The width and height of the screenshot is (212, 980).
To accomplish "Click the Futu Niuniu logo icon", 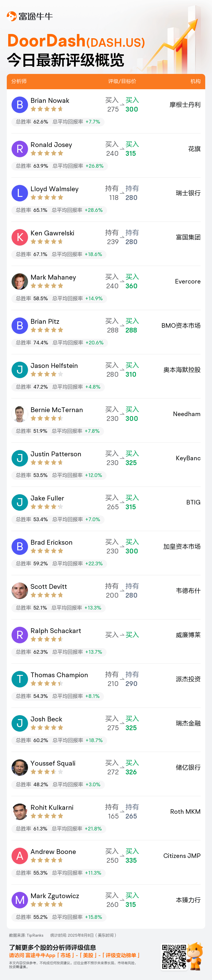I will click(12, 16).
